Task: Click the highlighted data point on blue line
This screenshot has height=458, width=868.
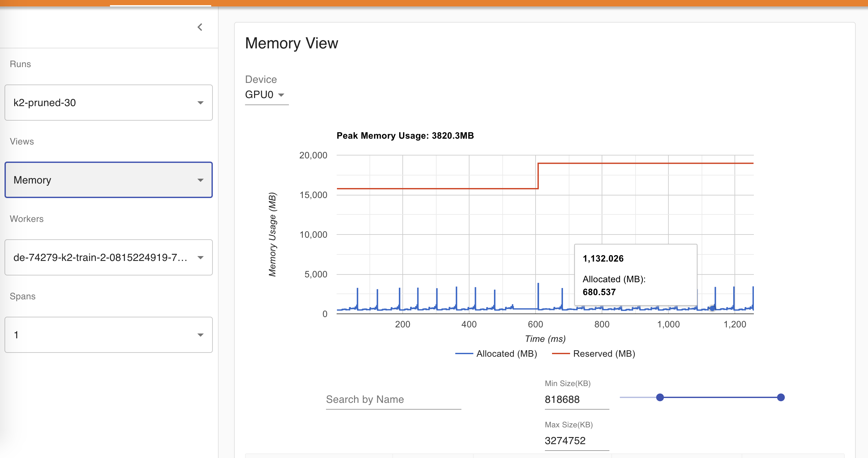Action: pyautogui.click(x=712, y=308)
